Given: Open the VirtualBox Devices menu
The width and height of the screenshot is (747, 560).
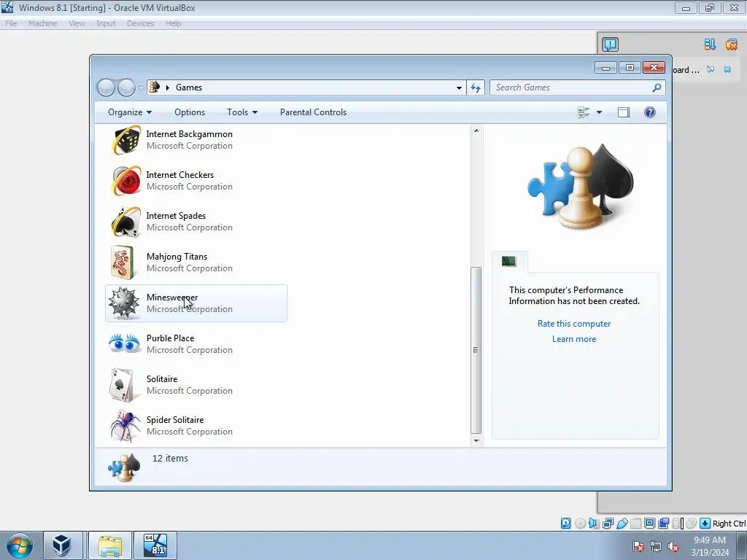Looking at the screenshot, I should pyautogui.click(x=141, y=23).
